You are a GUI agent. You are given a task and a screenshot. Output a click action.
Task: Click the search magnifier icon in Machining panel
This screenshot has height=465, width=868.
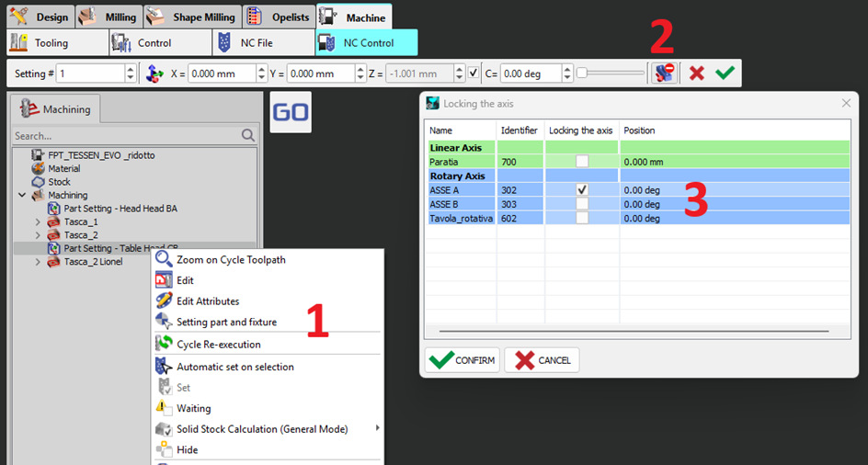(247, 135)
